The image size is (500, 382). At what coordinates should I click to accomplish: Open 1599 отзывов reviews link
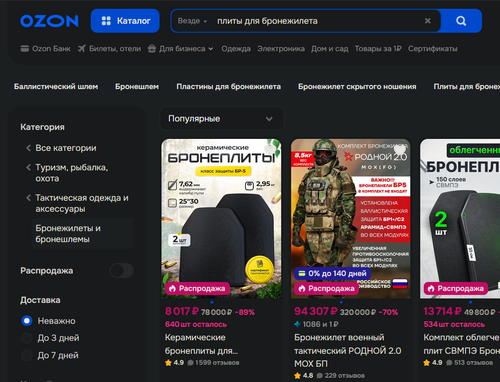[x=214, y=363]
